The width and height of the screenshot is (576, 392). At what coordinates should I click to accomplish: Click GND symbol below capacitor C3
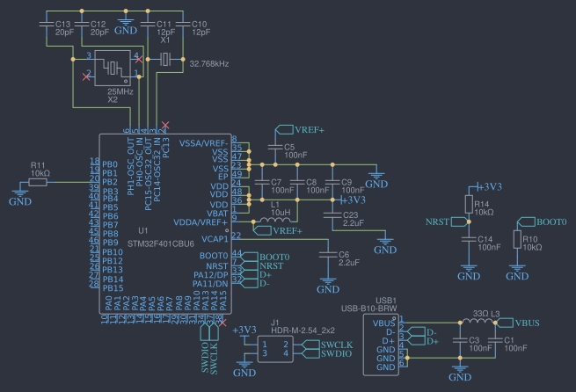460,374
